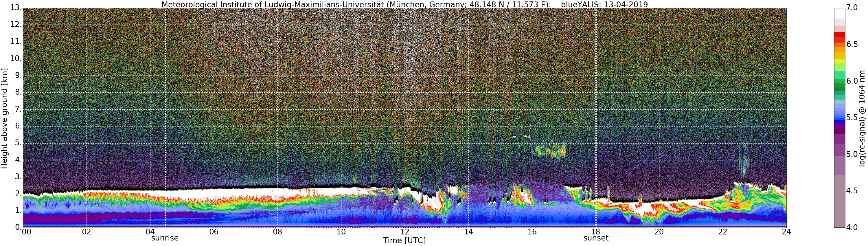Click the dotted sunrise marker line in the plot
Screen dimensions: 868x246
click(165, 118)
